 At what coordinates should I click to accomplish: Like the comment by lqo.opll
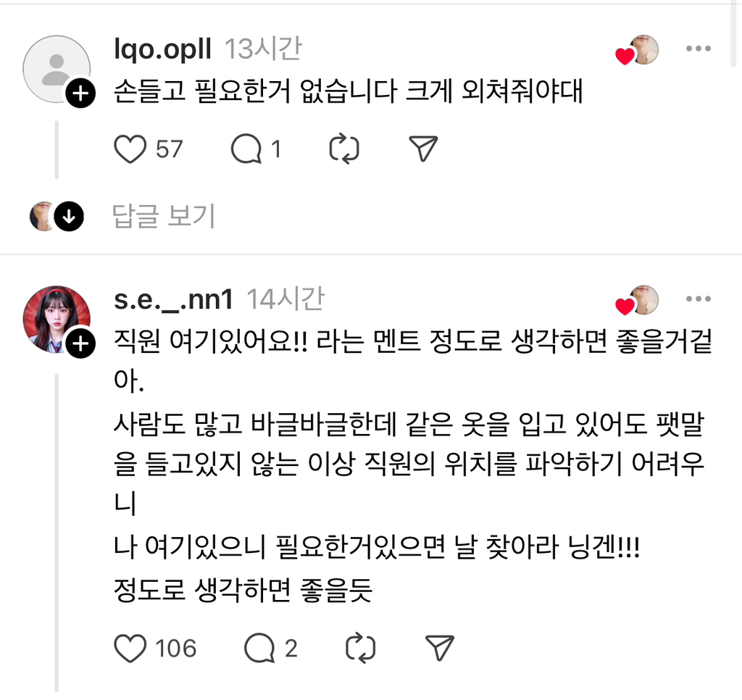pyautogui.click(x=131, y=149)
